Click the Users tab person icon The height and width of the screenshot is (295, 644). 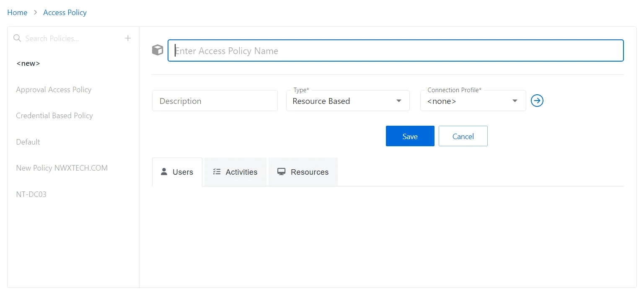click(x=164, y=171)
